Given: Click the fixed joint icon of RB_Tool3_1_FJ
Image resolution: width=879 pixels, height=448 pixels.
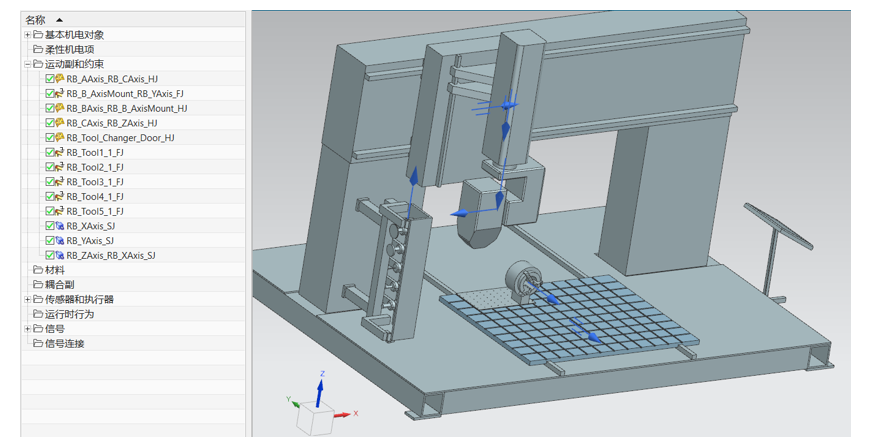Looking at the screenshot, I should [x=60, y=182].
